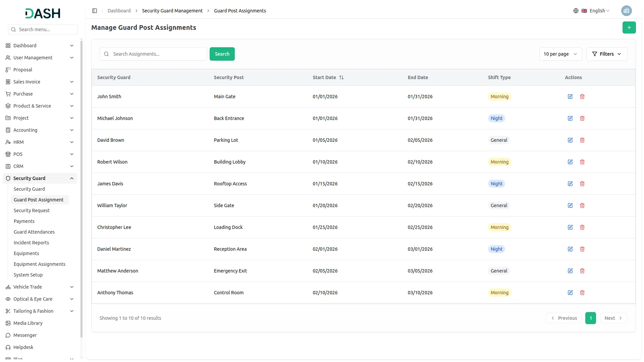Toggle the sidebar panel icon
This screenshot has width=644, height=362.
click(95, 11)
